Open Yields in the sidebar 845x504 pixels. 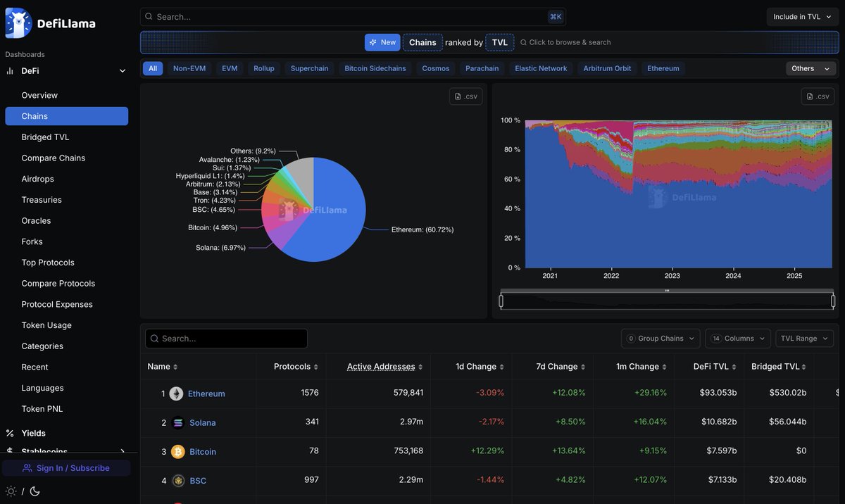pos(34,433)
